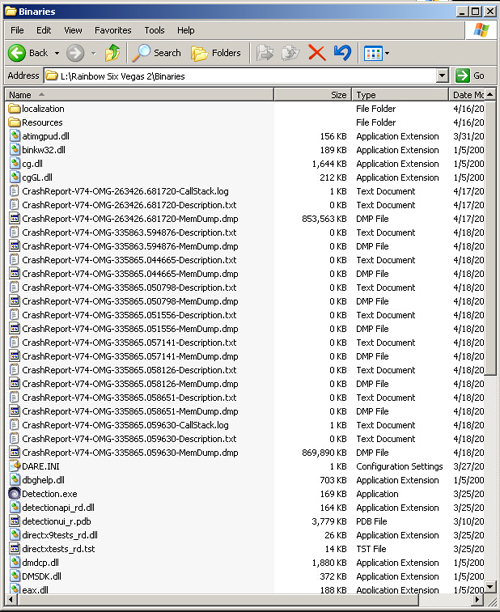
Task: Click the Forward arrow icon
Action: point(75,53)
